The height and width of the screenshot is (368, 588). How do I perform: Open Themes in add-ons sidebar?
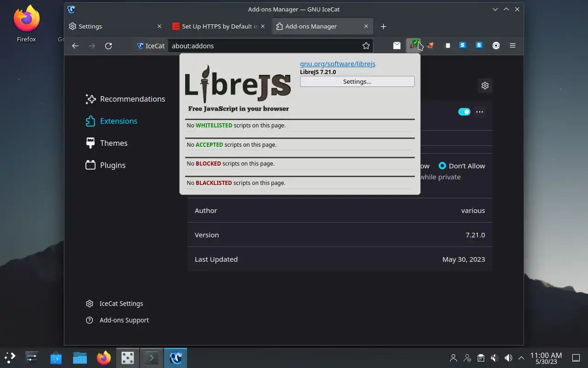[x=106, y=143]
